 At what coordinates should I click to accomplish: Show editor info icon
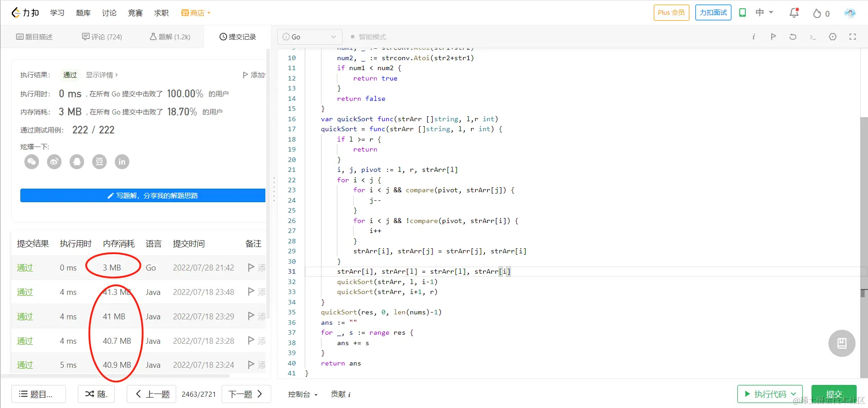(x=754, y=37)
